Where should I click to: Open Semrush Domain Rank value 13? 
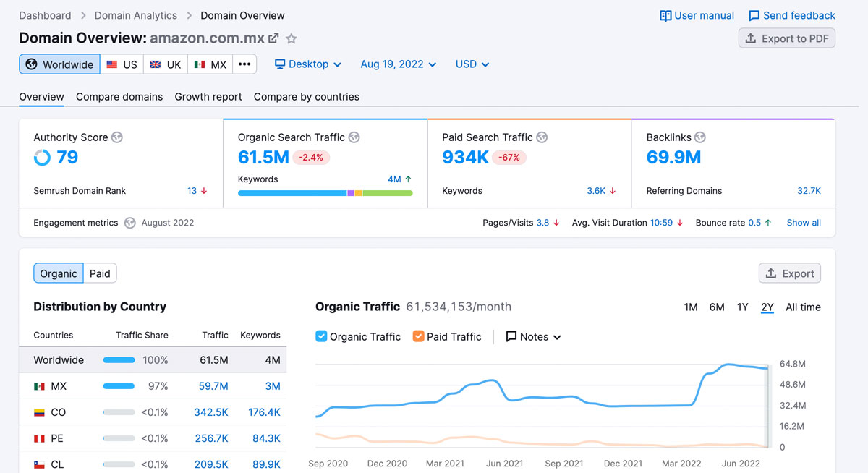coord(192,191)
